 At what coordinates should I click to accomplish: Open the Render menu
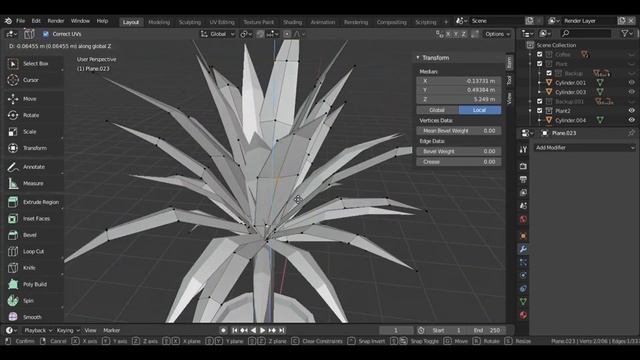click(56, 21)
